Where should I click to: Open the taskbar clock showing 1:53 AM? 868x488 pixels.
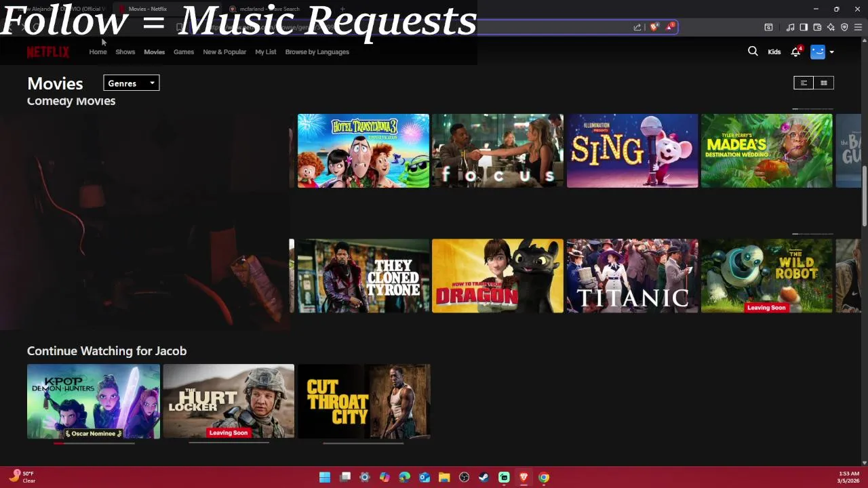(x=848, y=477)
